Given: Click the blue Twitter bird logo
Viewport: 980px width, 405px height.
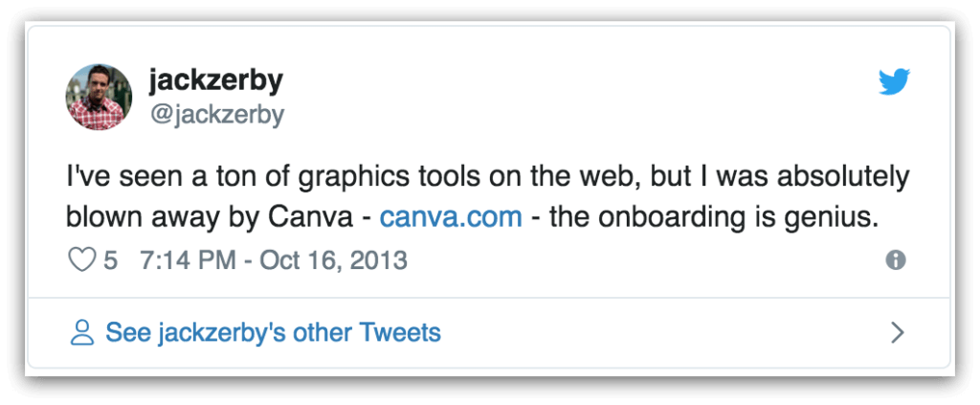Looking at the screenshot, I should click(895, 82).
